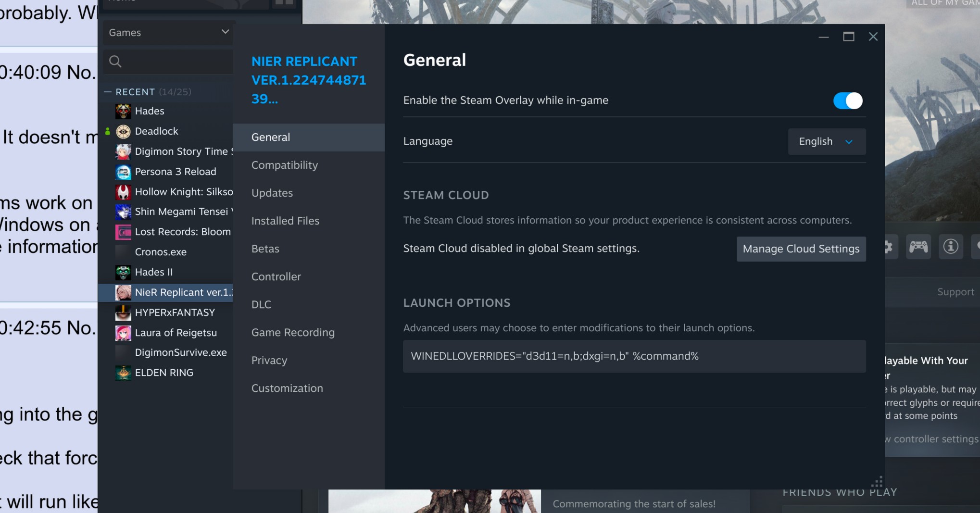Select Cronos.exe in the game list
This screenshot has height=513, width=980.
165,252
